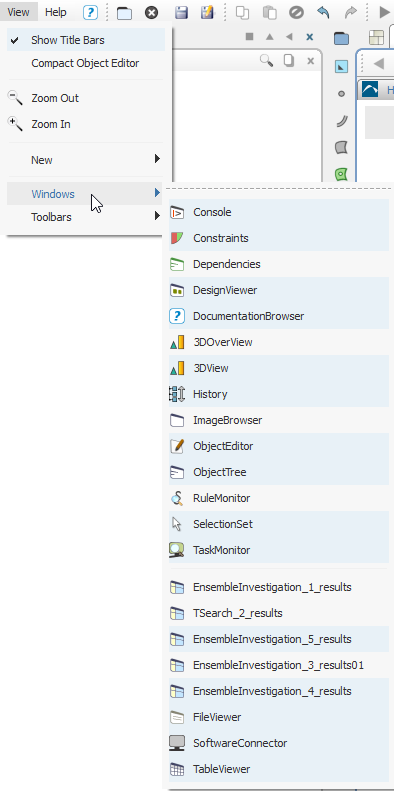Open TSearch_2_results table
Viewport: 394px width, 791px height.
click(x=278, y=613)
